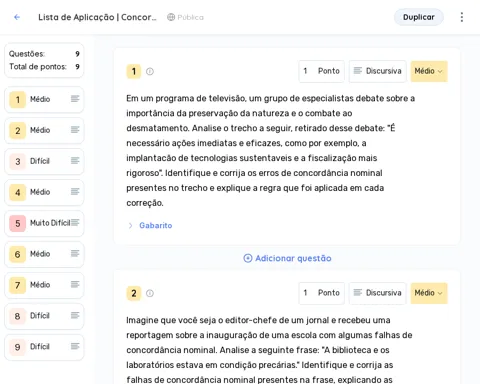Open the three-dot more options menu
Image resolution: width=480 pixels, height=384 pixels.
(x=462, y=17)
